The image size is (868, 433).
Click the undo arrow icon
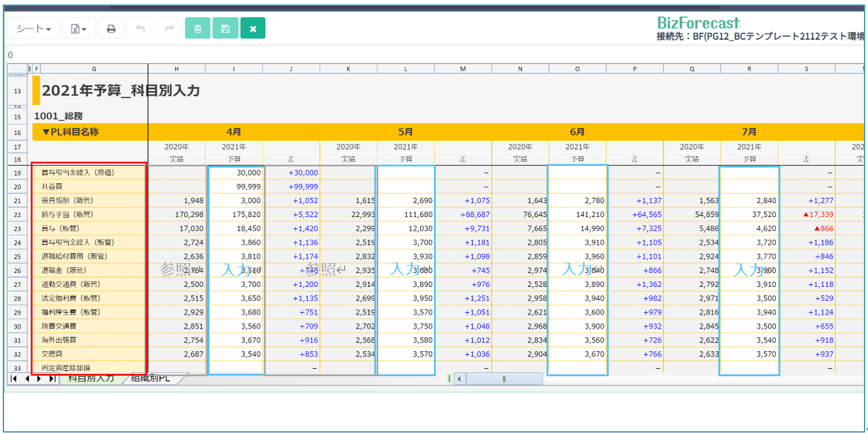pos(140,28)
